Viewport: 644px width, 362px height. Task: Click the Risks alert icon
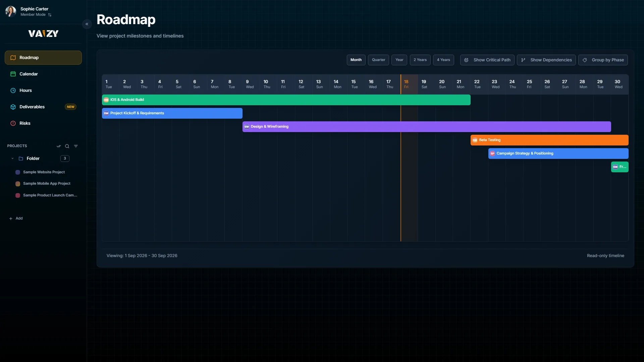click(13, 123)
